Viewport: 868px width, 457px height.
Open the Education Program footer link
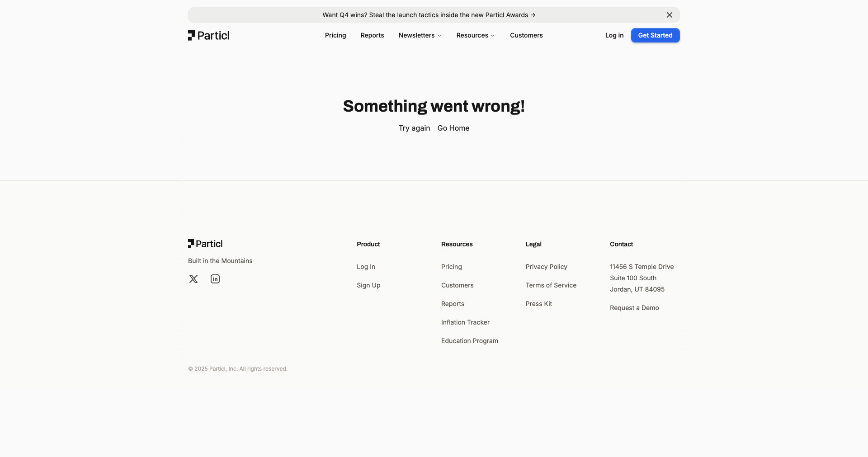point(470,341)
